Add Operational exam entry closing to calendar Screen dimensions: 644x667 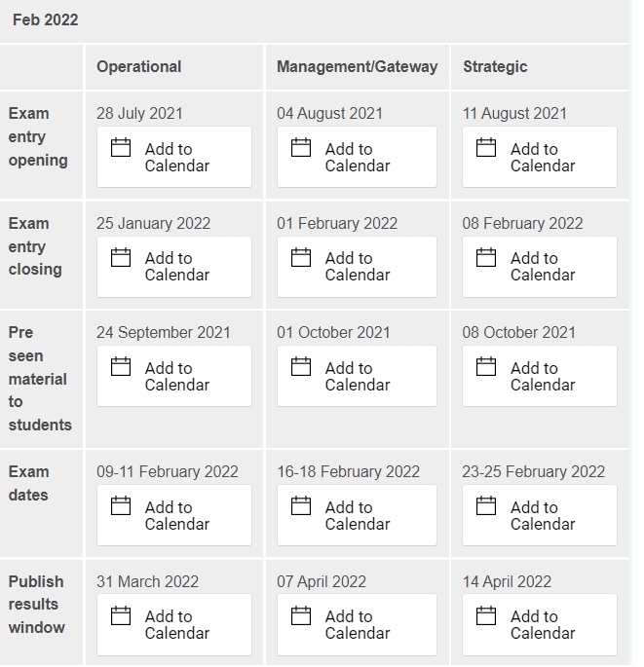pyautogui.click(x=174, y=267)
